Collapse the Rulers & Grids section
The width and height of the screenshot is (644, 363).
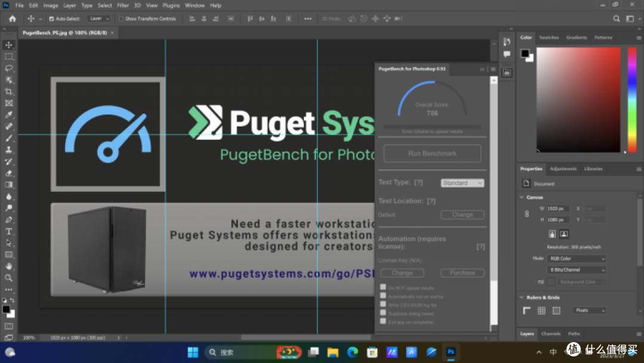coord(522,297)
